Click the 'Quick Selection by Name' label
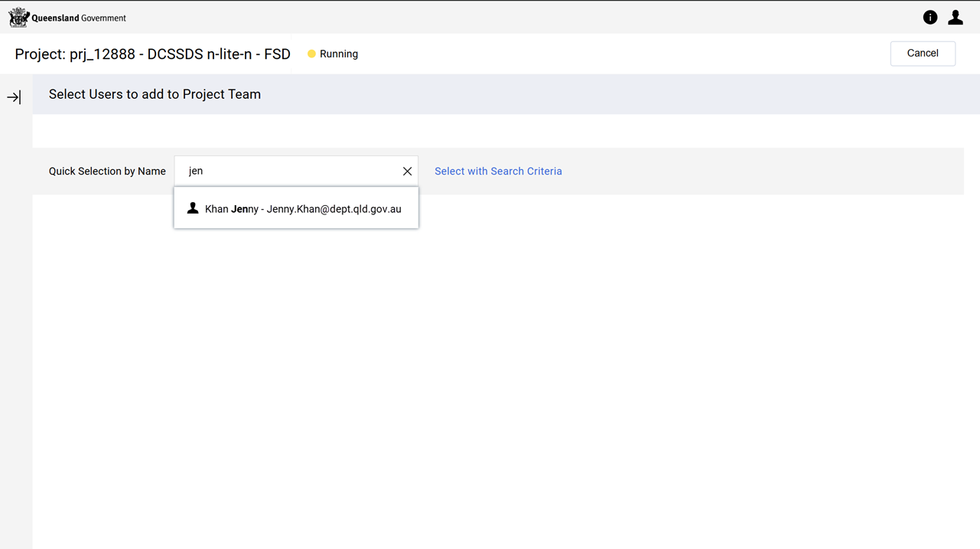Viewport: 980px width, 549px height. [x=107, y=172]
